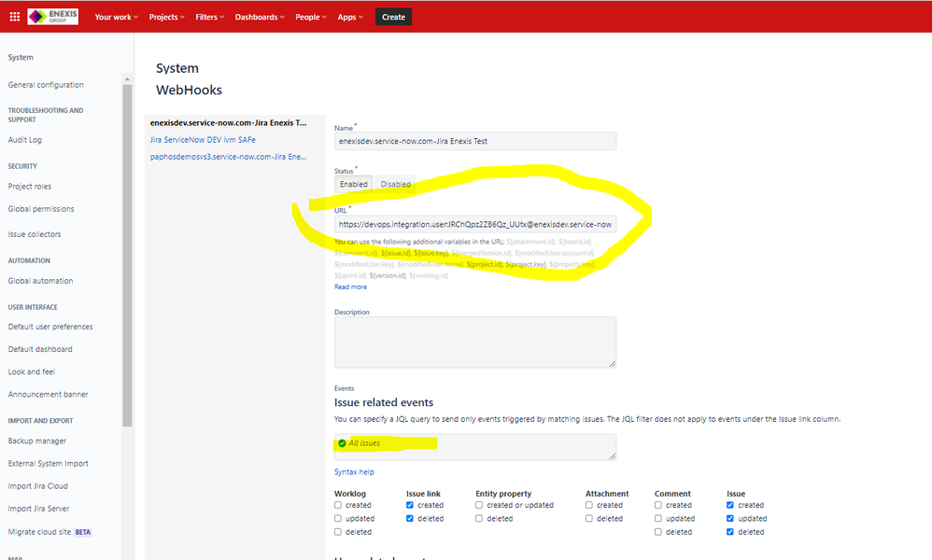Click the webhook URL input field
Screen dimensions: 932x560
pos(475,225)
